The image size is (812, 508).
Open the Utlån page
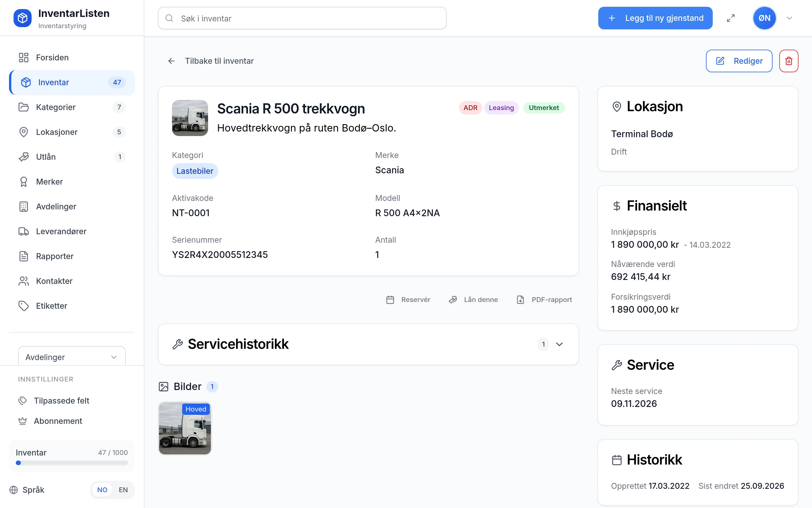[x=72, y=157]
